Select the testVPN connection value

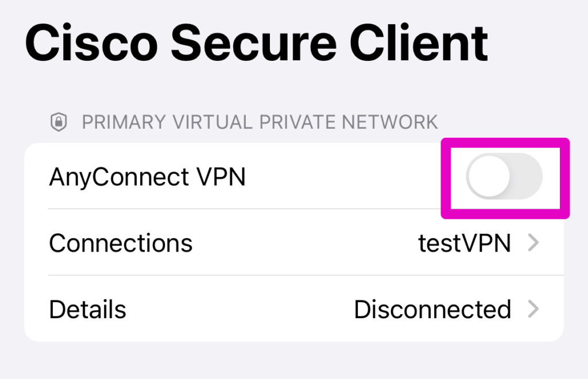pos(464,243)
